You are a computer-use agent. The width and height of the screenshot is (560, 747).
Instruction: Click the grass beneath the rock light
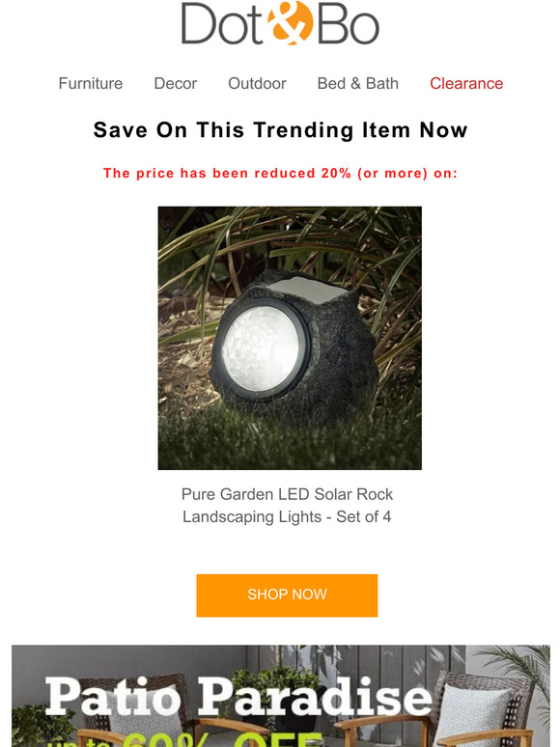pos(290,441)
